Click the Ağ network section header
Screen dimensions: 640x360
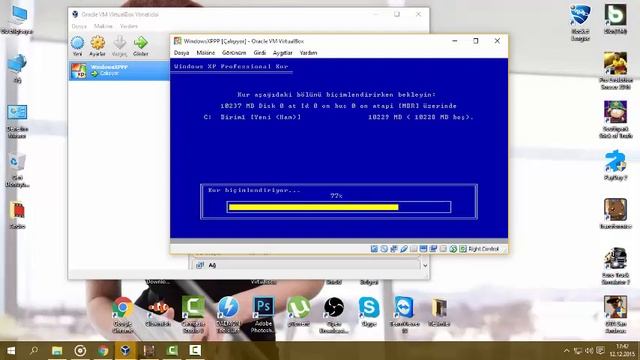[306, 265]
